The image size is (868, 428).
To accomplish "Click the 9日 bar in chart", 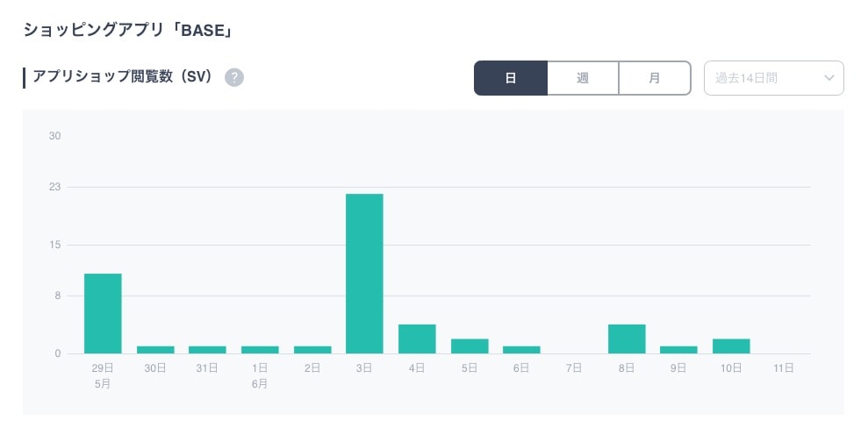I will [x=678, y=350].
